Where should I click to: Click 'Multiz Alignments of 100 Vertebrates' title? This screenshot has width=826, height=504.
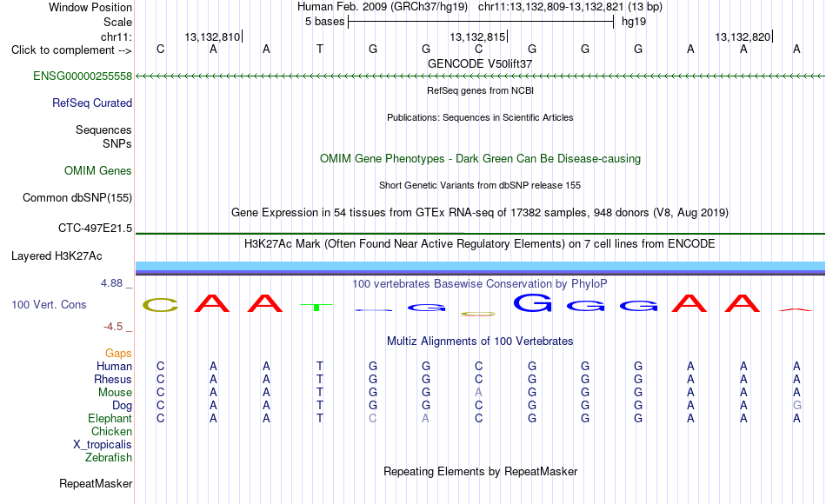(480, 342)
